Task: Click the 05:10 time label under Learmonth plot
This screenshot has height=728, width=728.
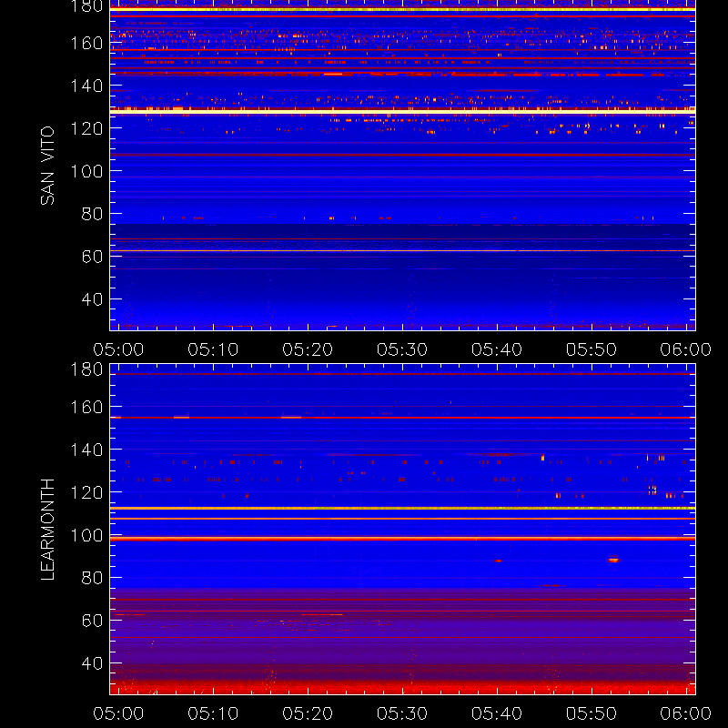Action: [213, 713]
